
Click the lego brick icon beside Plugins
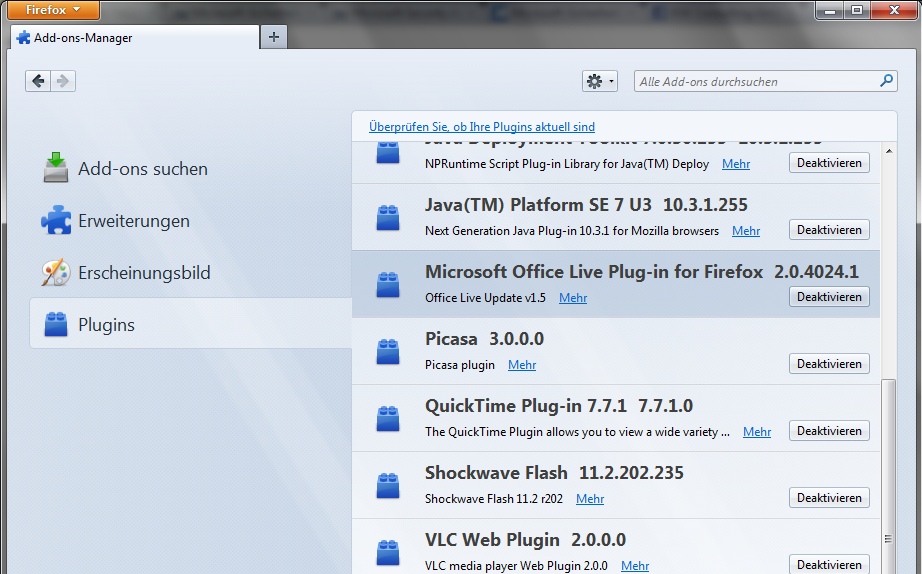pyautogui.click(x=56, y=325)
